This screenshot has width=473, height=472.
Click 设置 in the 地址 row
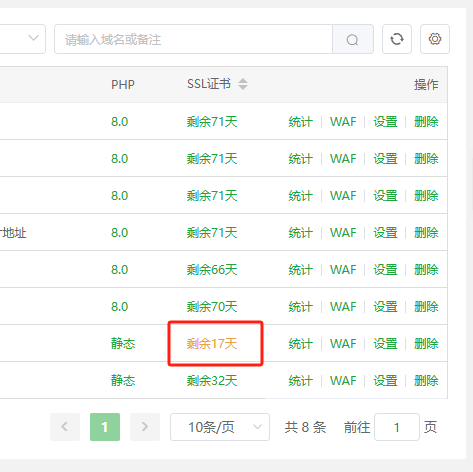tap(385, 233)
